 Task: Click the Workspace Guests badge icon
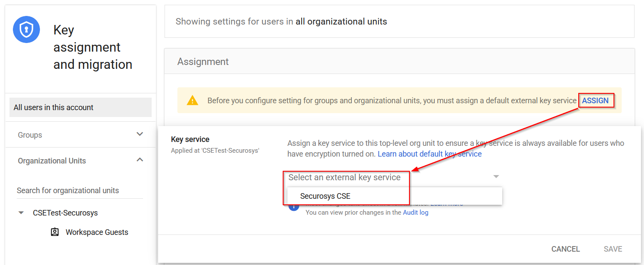pos(55,232)
